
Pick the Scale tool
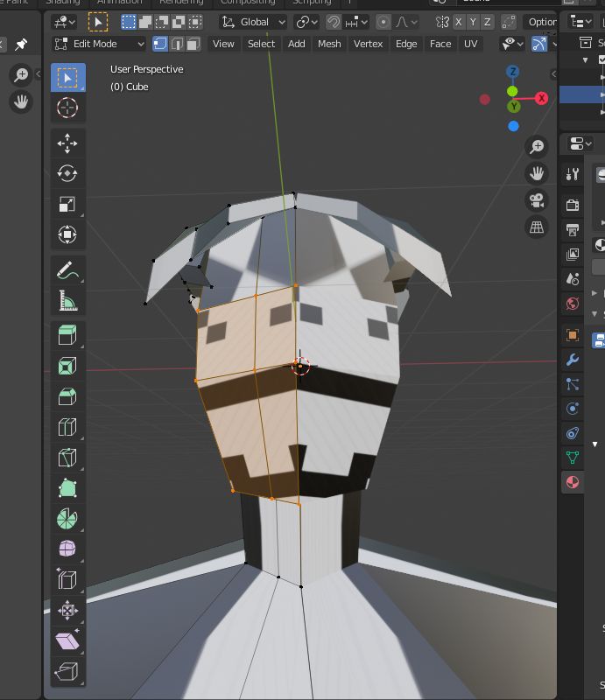pyautogui.click(x=67, y=204)
